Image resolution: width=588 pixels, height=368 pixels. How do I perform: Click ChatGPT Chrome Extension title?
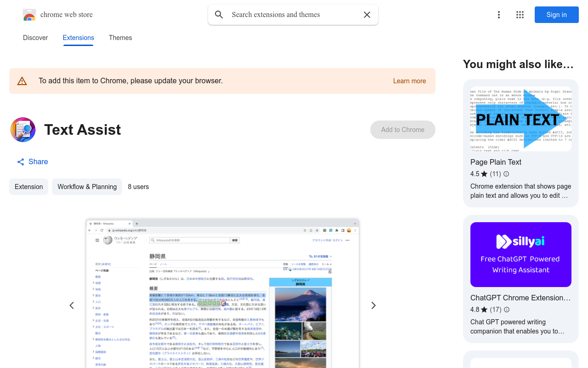click(521, 298)
